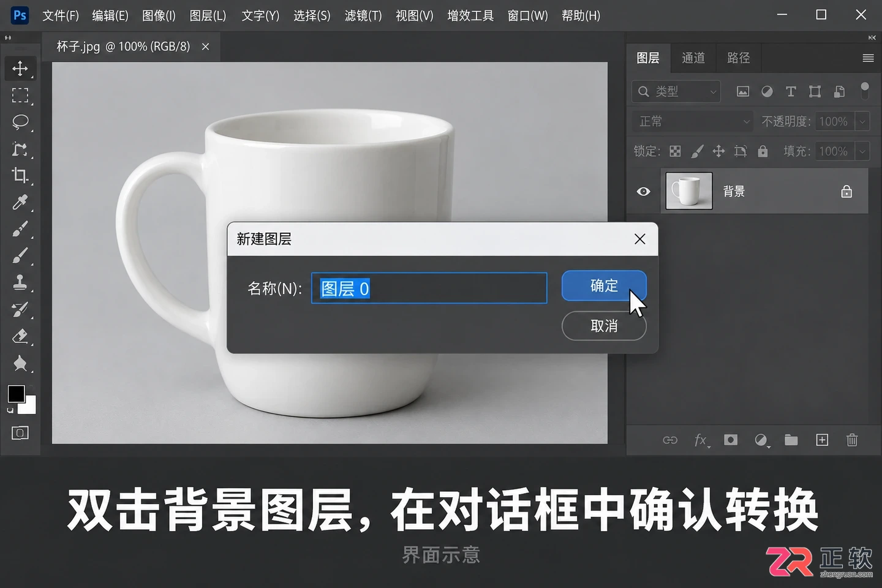Open the fx layer styles icon
Screen dimensions: 882x588
point(701,440)
